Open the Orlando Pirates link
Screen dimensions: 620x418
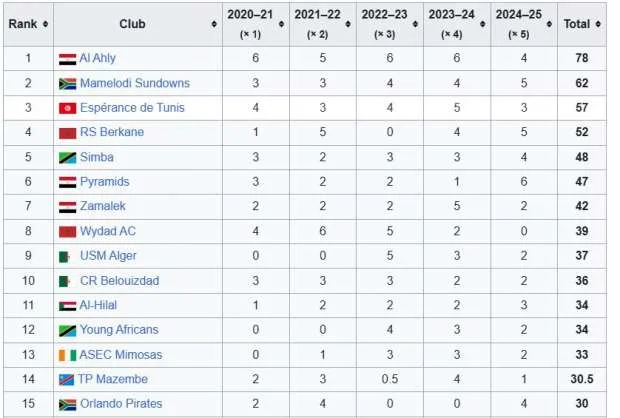click(121, 403)
